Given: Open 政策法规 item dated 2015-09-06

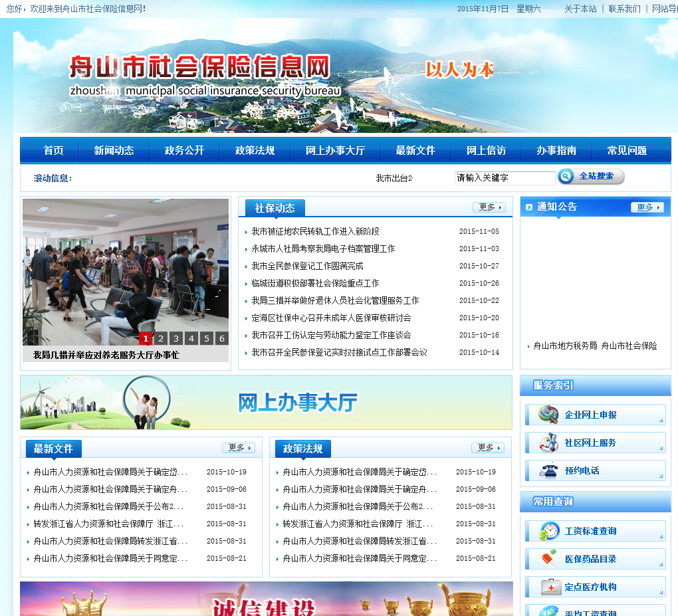Looking at the screenshot, I should (360, 489).
